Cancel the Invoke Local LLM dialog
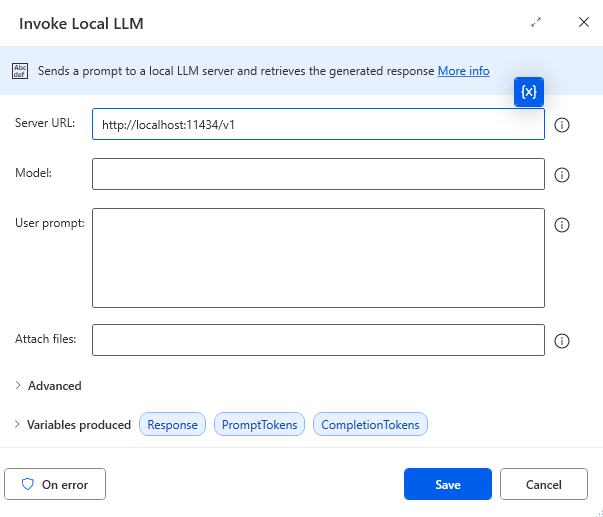 coord(544,484)
